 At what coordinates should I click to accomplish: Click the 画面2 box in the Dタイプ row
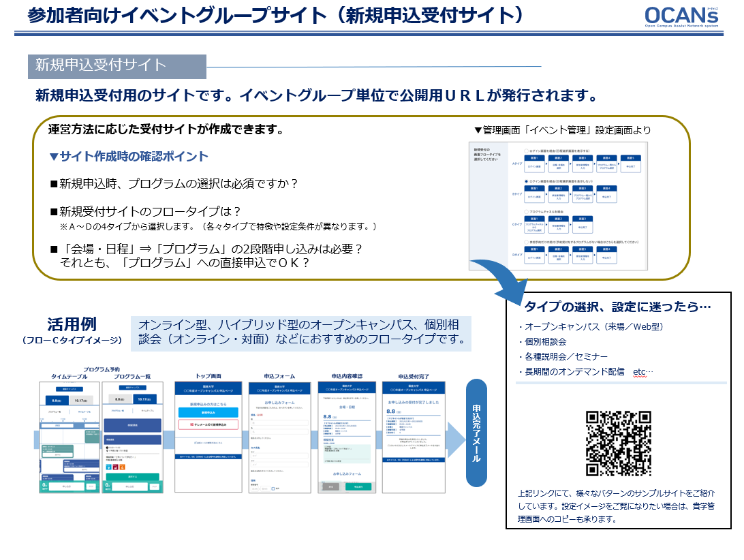point(559,255)
